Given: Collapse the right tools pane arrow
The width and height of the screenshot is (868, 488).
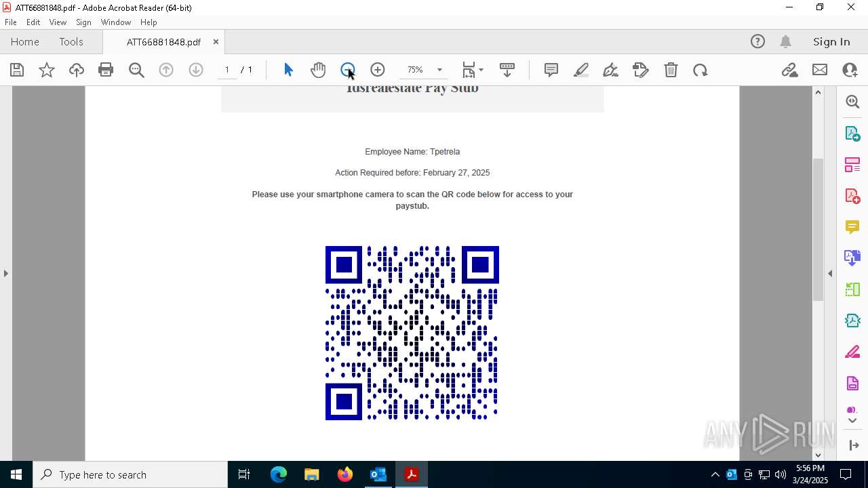Looking at the screenshot, I should (830, 273).
